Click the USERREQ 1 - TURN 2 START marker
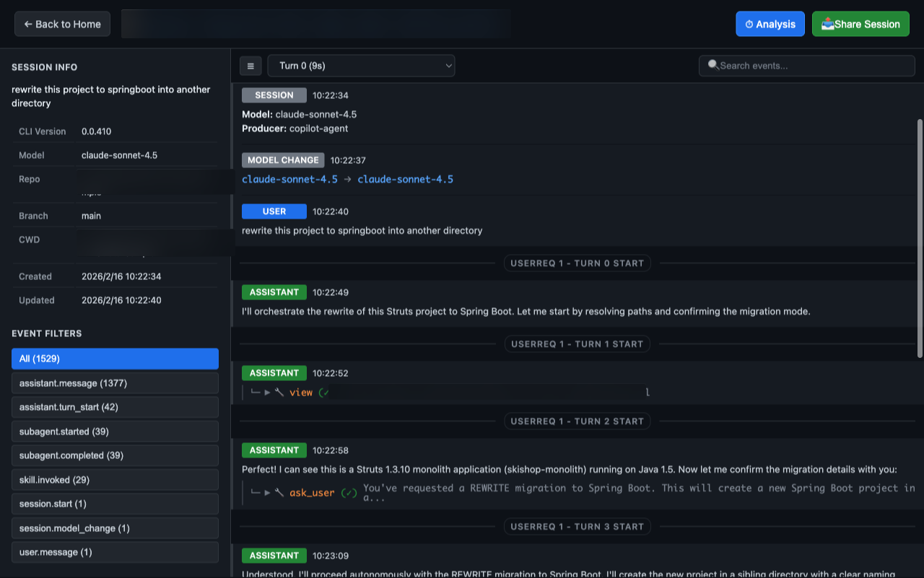 (577, 421)
